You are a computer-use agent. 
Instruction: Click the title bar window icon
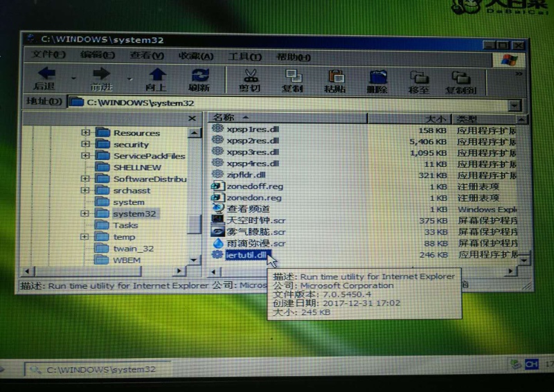coord(31,38)
